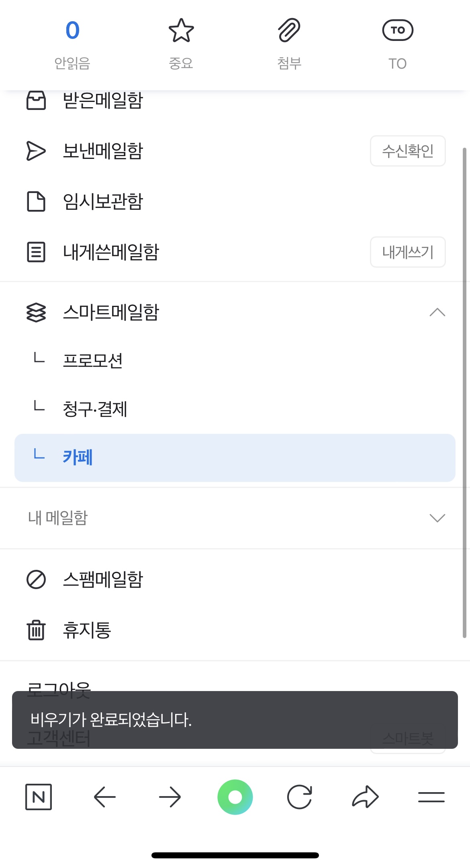470x868 pixels.
Task: Click the vertical scrollbar on the right
Action: pyautogui.click(x=464, y=392)
